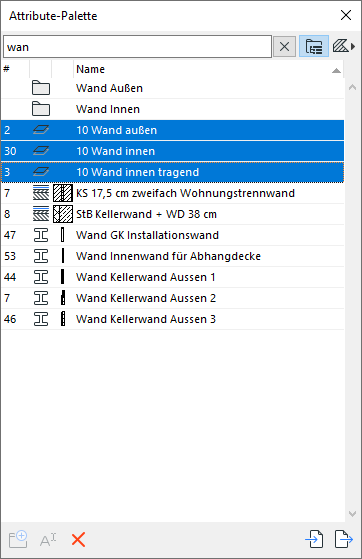362x559 pixels.
Task: Select Wand Kellerwand Aussen 3 profile
Action: [x=173, y=319]
